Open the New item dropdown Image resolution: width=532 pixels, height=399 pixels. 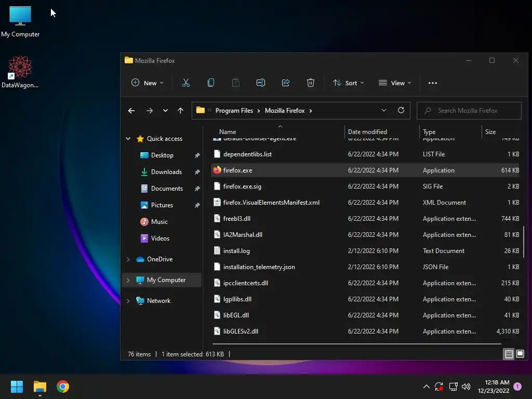(147, 83)
